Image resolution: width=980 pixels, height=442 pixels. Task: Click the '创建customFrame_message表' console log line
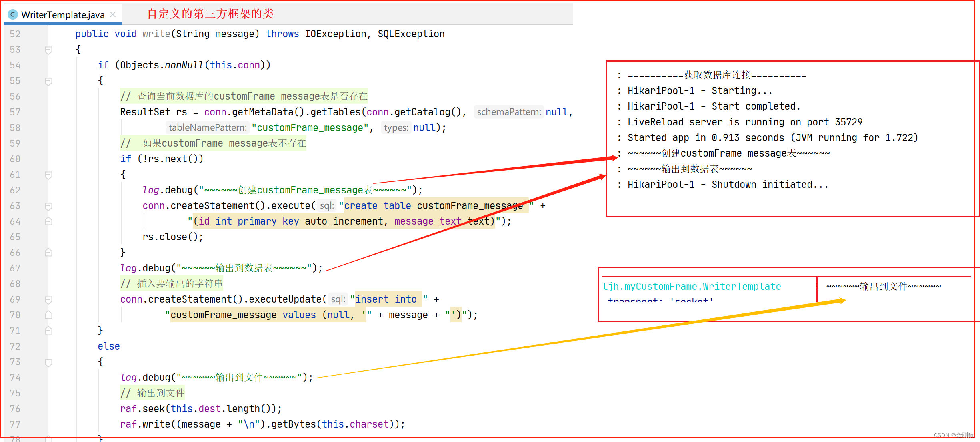tap(728, 153)
